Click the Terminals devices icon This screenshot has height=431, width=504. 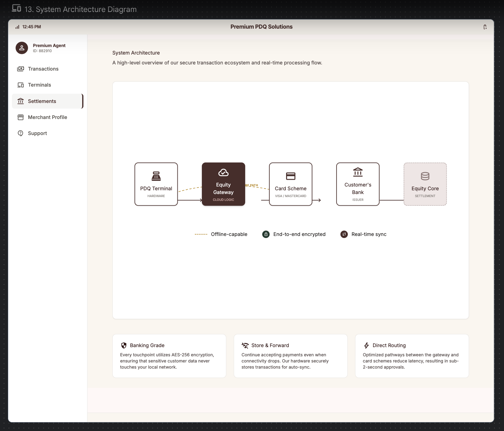[20, 85]
